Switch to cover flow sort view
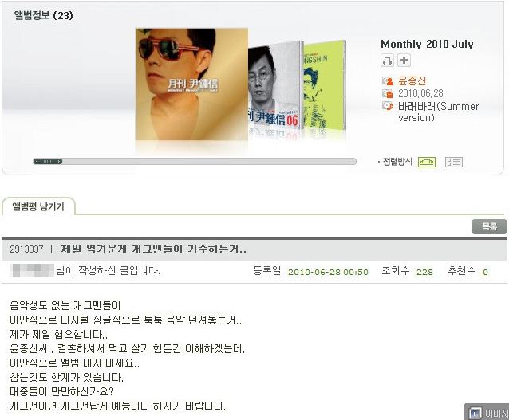Screen dimensions: 509x420 pos(427,162)
